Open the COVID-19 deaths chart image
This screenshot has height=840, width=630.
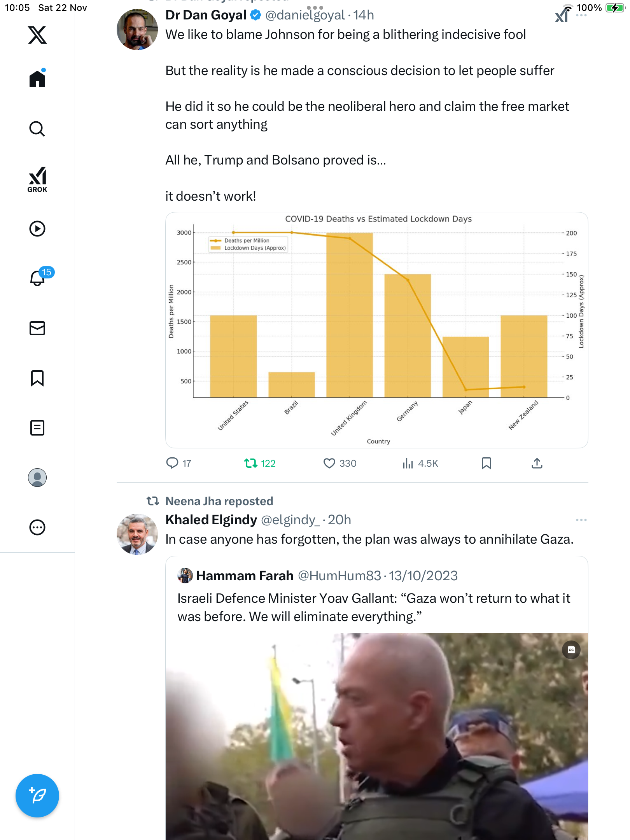click(x=376, y=330)
